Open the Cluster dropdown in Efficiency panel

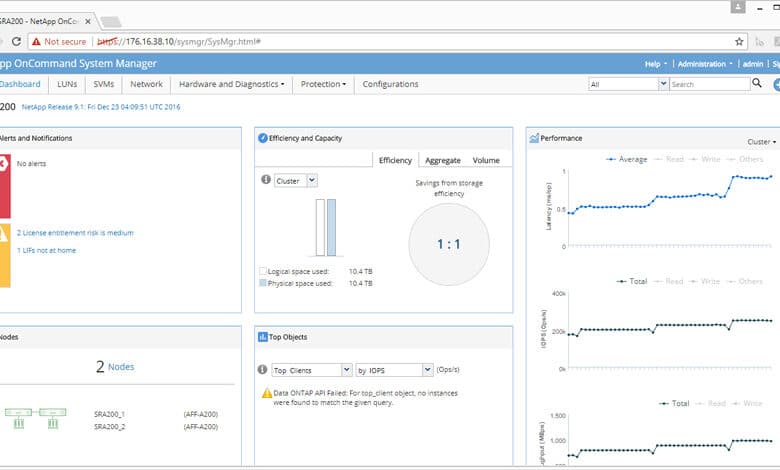[296, 181]
